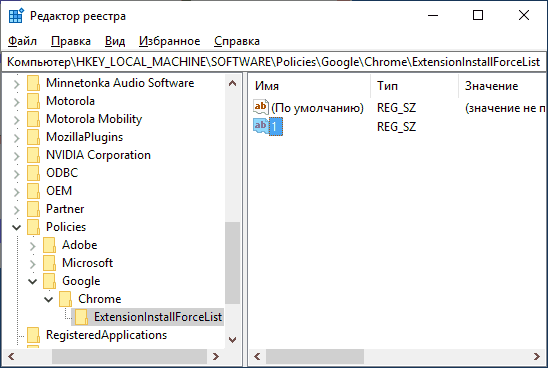Click REG_SZ type of value 1
The height and width of the screenshot is (368, 548).
pyautogui.click(x=396, y=127)
